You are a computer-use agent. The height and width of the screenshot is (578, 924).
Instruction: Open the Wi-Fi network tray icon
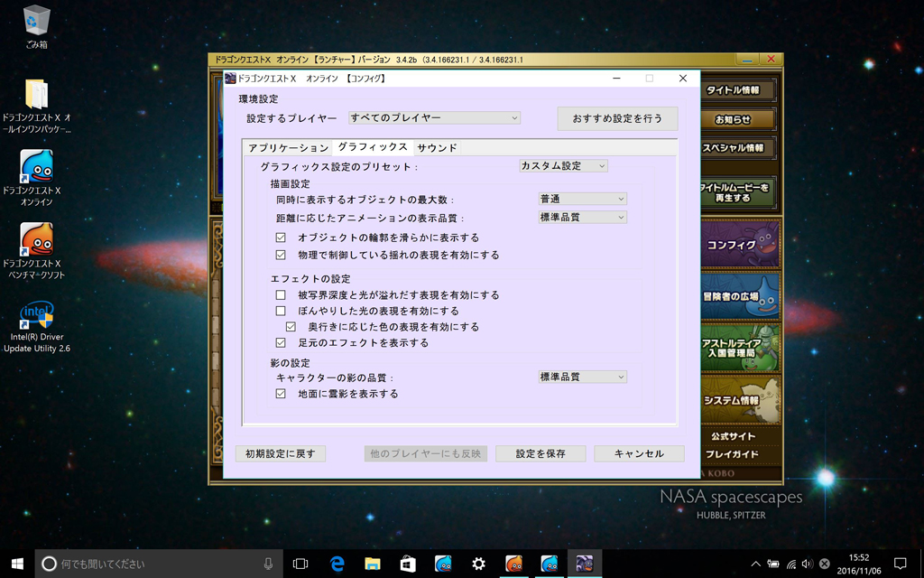790,564
